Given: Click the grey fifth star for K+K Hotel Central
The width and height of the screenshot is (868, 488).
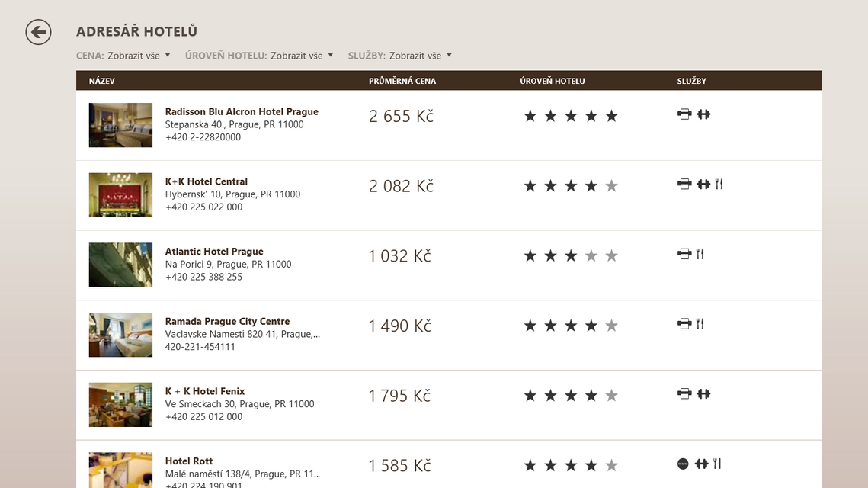Looking at the screenshot, I should pos(611,186).
